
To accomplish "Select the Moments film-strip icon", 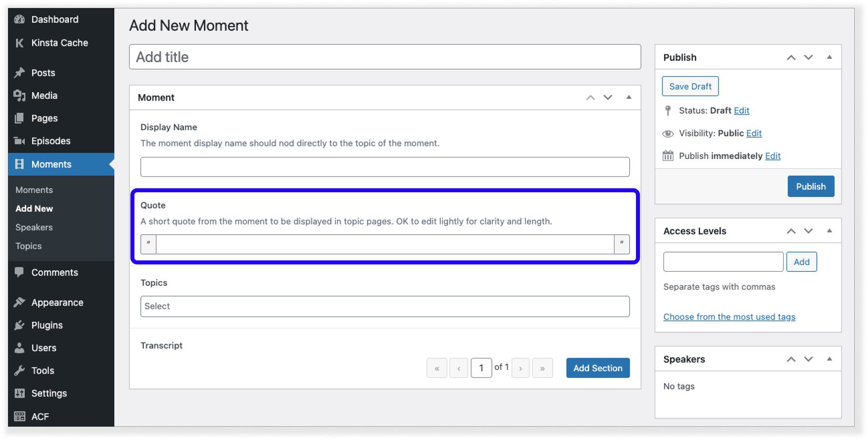I will coord(19,164).
